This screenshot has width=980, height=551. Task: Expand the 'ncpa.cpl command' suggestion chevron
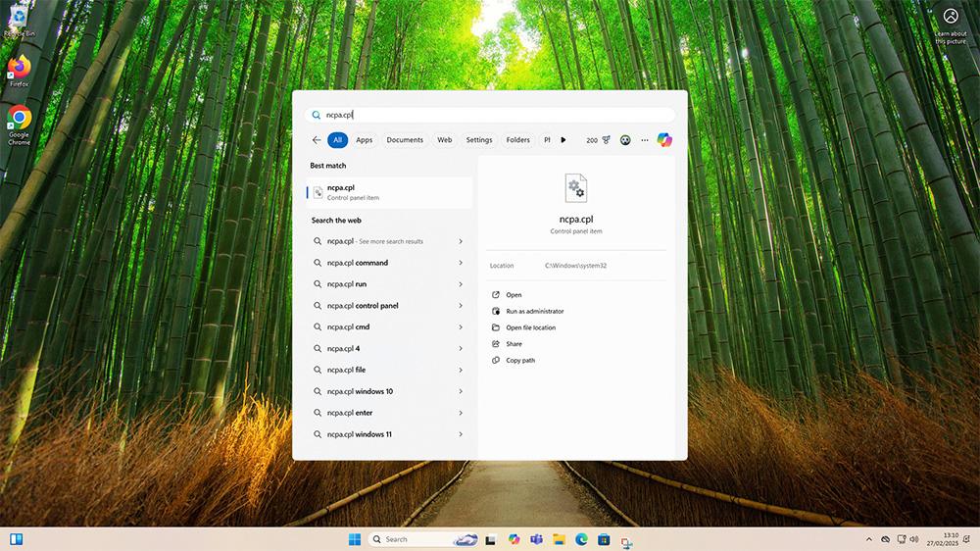tap(461, 263)
